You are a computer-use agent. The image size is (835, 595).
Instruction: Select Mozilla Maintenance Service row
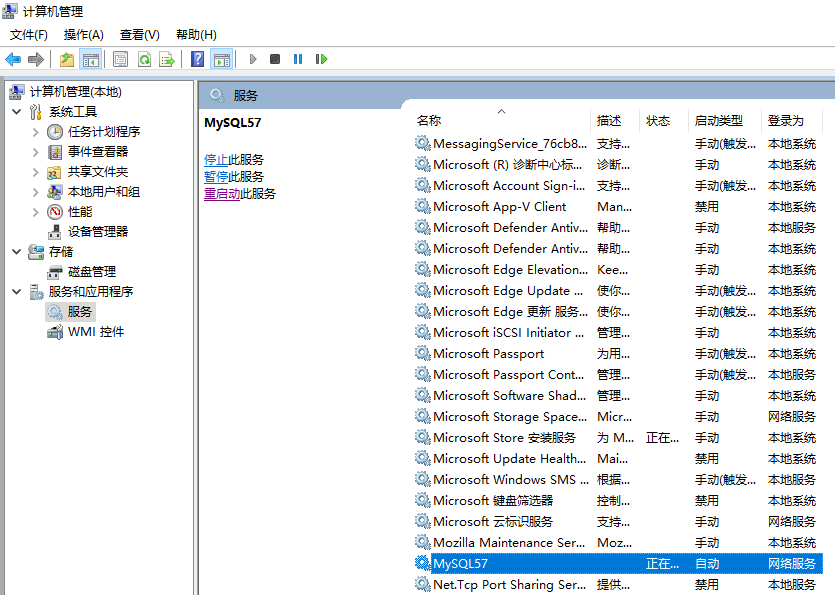point(618,543)
